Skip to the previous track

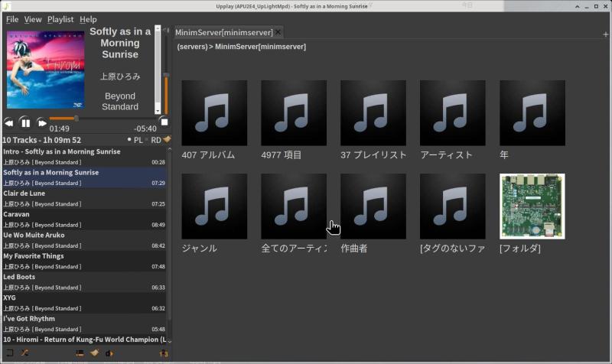(x=9, y=122)
